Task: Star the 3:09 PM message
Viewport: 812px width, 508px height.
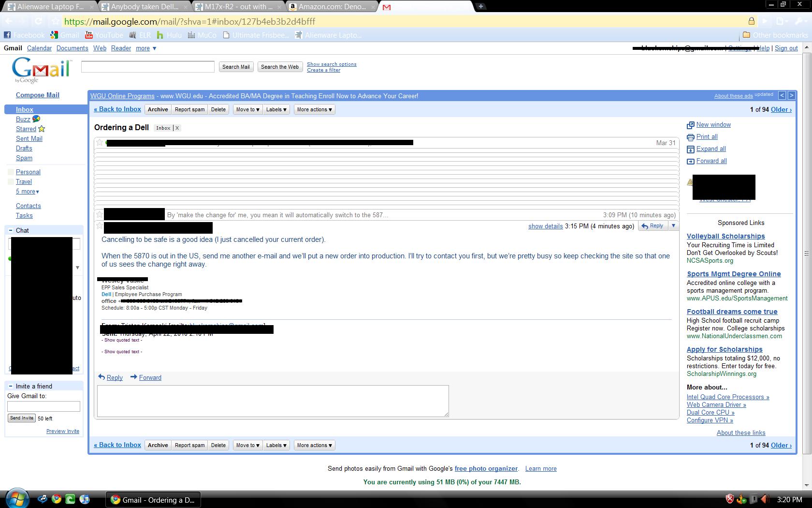Action: (x=100, y=214)
